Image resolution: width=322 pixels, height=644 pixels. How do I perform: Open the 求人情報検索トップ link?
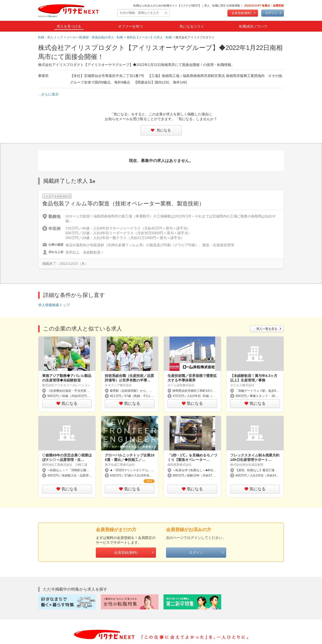[x=54, y=305]
